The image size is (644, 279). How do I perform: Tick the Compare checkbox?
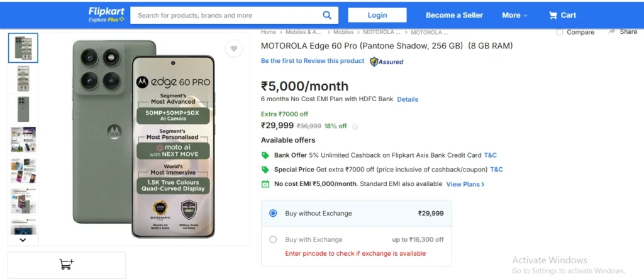point(560,32)
